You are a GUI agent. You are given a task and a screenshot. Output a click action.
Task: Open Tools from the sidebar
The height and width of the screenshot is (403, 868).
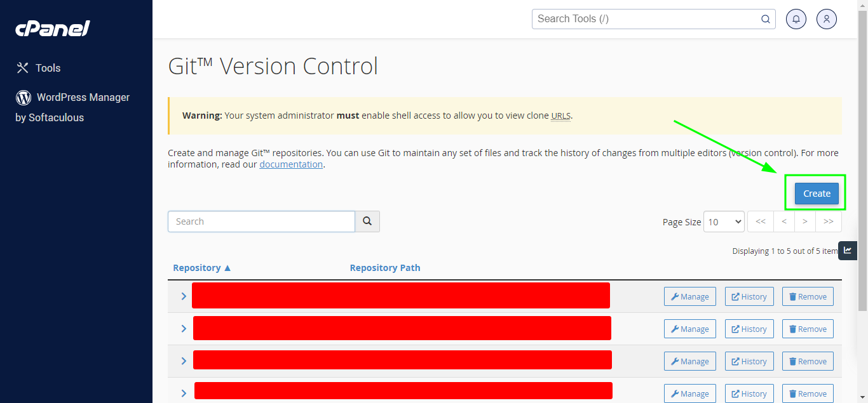pyautogui.click(x=38, y=68)
